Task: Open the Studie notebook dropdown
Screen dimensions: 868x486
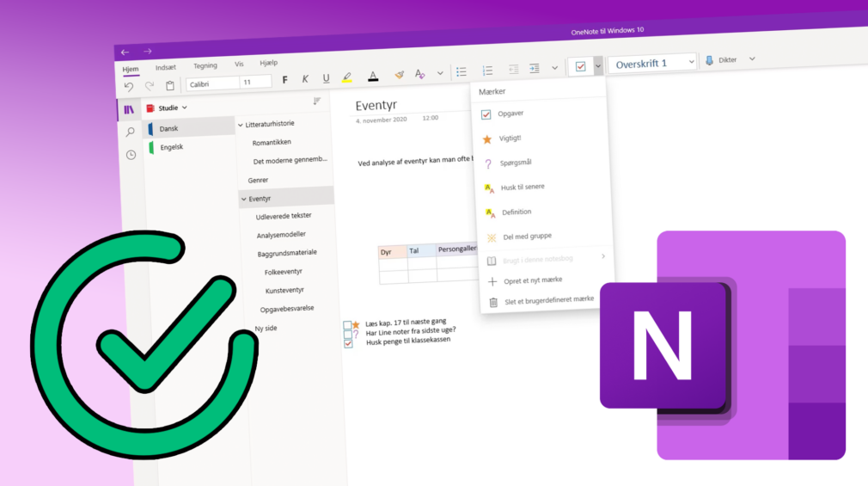Action: (168, 108)
